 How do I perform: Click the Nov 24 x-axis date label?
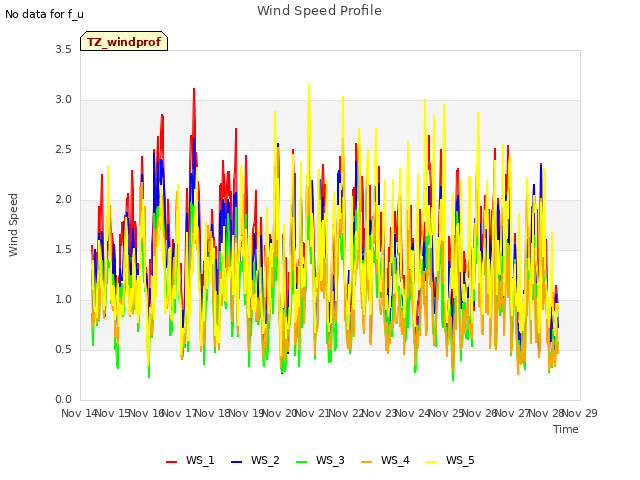tap(413, 413)
